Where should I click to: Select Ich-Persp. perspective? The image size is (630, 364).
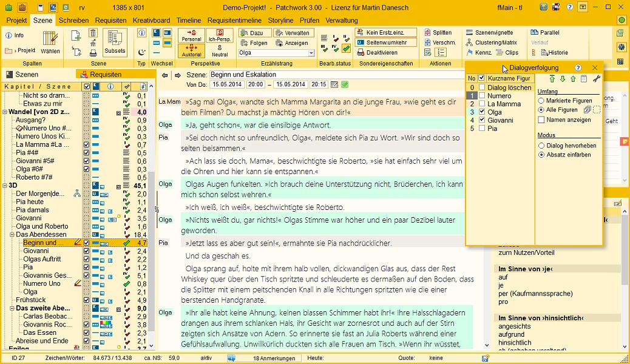219,36
